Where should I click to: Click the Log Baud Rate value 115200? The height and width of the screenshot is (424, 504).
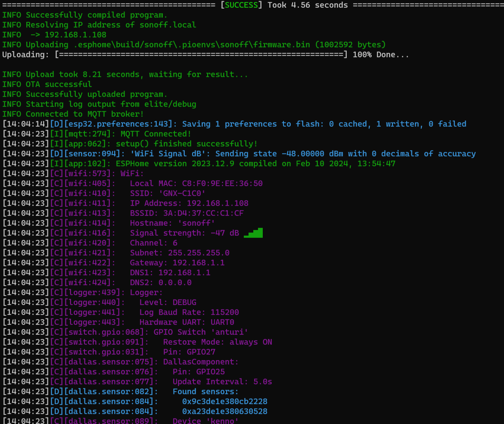(224, 312)
